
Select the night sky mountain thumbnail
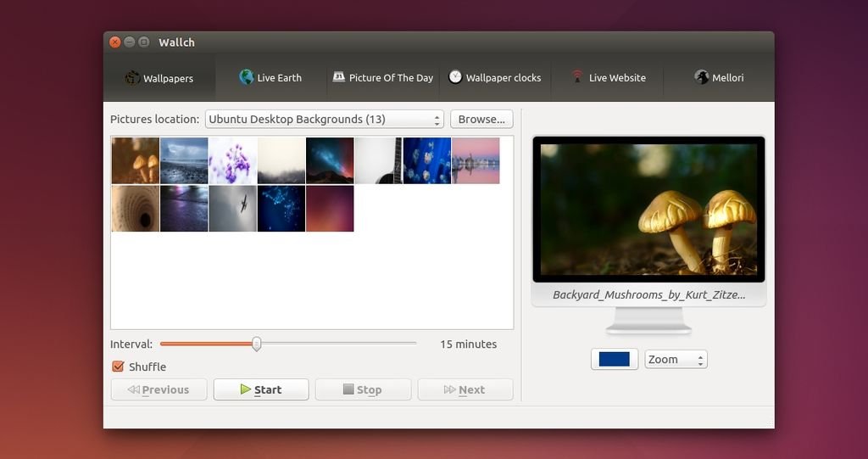[330, 160]
